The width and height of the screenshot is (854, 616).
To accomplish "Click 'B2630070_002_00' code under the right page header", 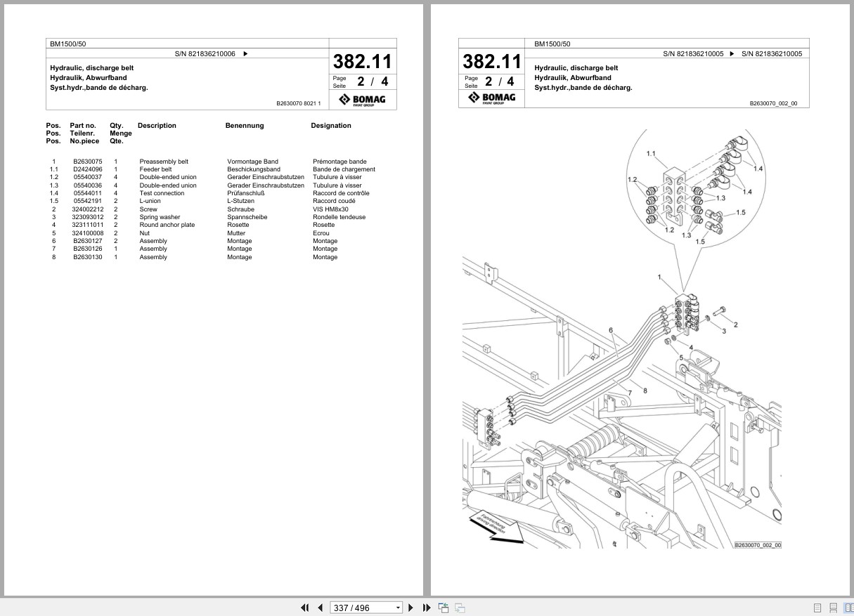I will tap(773, 103).
